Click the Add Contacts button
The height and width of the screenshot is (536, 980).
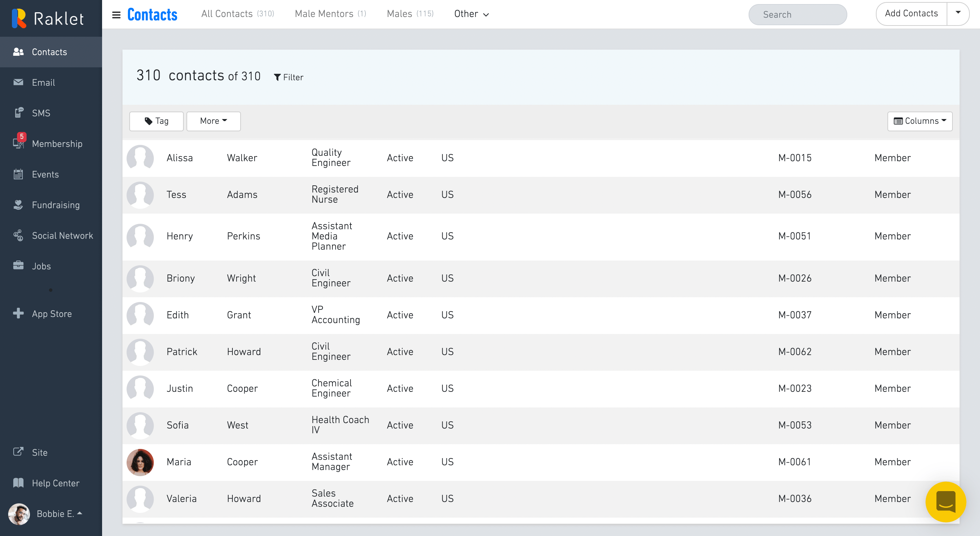click(x=911, y=13)
